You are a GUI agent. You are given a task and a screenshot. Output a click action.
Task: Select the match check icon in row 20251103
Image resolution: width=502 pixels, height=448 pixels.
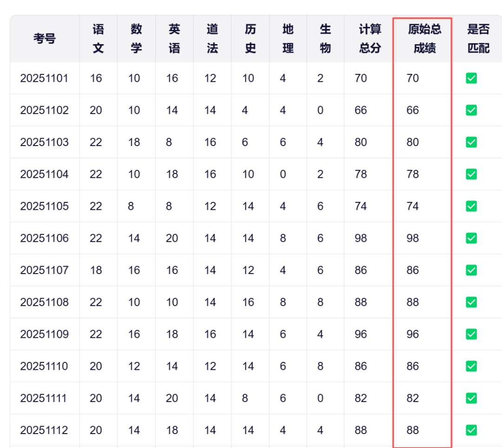(x=471, y=142)
